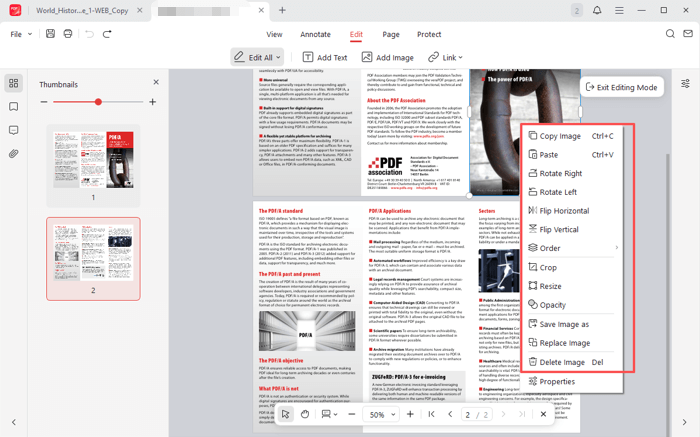Close the bottom floating toolbar

click(x=543, y=414)
